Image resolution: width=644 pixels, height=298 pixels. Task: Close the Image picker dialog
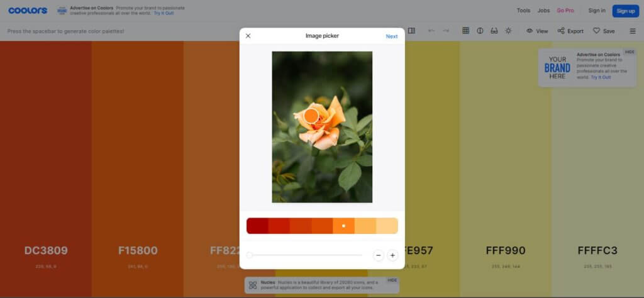tap(248, 36)
